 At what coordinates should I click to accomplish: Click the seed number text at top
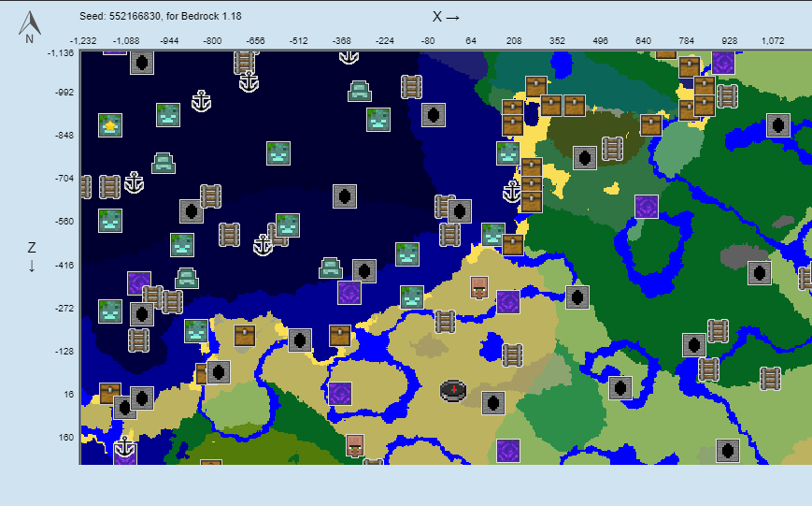144,16
